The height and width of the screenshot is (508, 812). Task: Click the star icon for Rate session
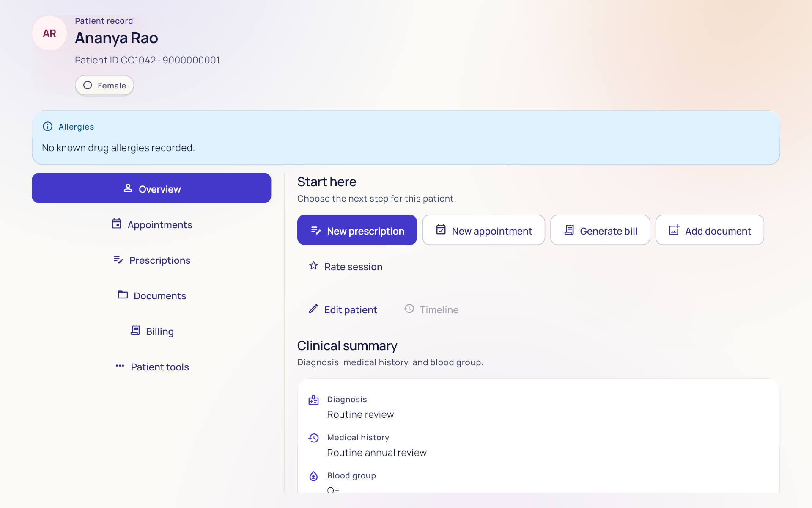[313, 265]
